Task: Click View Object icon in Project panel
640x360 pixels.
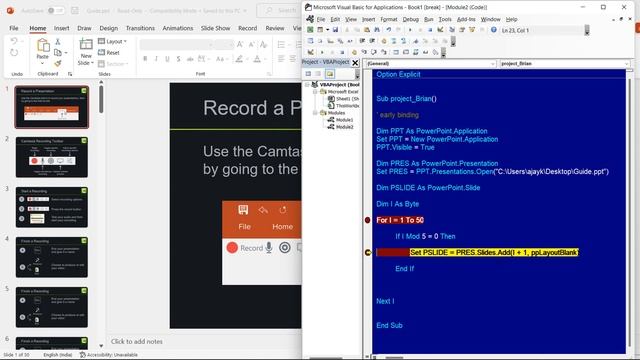Action: click(318, 74)
